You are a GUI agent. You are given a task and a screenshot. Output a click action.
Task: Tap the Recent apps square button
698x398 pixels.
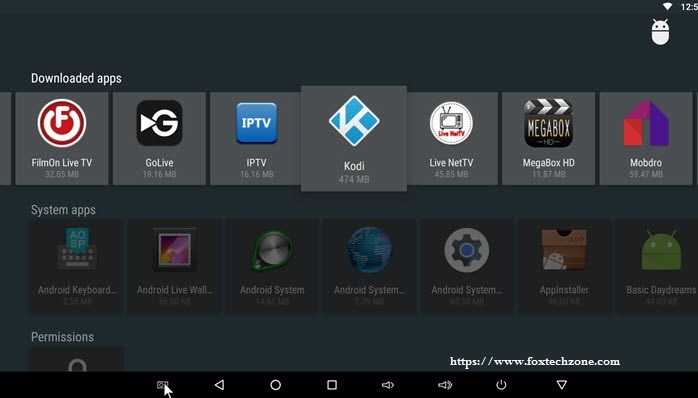[332, 385]
